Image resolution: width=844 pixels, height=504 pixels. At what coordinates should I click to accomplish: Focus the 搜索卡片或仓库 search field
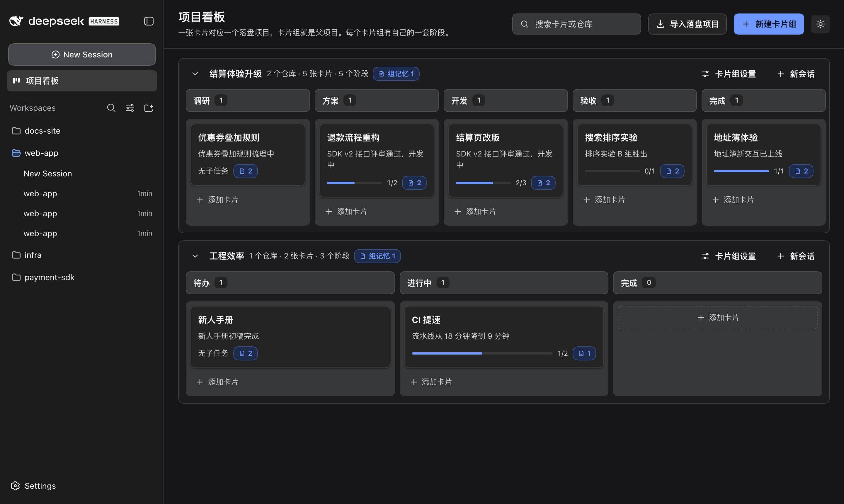click(x=576, y=24)
